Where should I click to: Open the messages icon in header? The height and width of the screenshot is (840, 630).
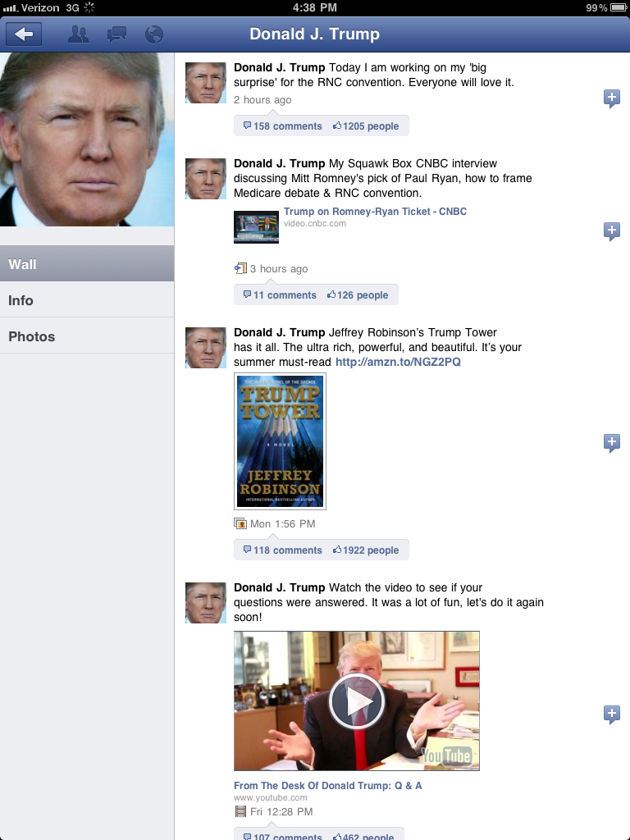pos(116,34)
